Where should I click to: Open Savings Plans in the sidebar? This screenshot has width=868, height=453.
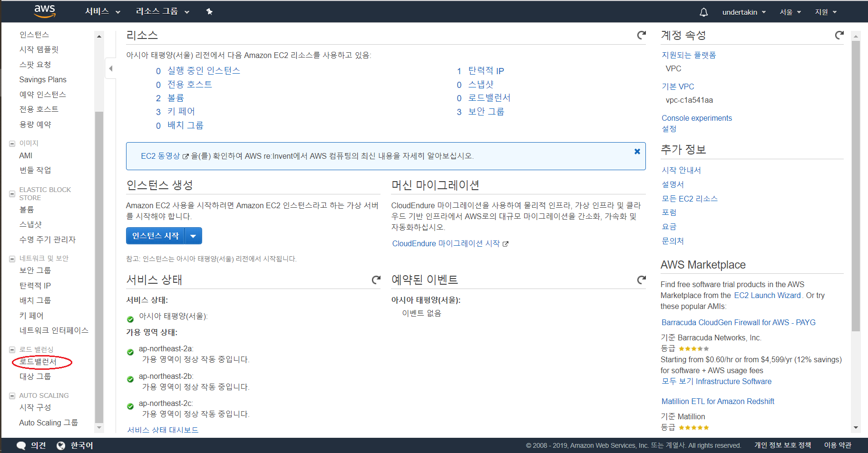tap(43, 79)
